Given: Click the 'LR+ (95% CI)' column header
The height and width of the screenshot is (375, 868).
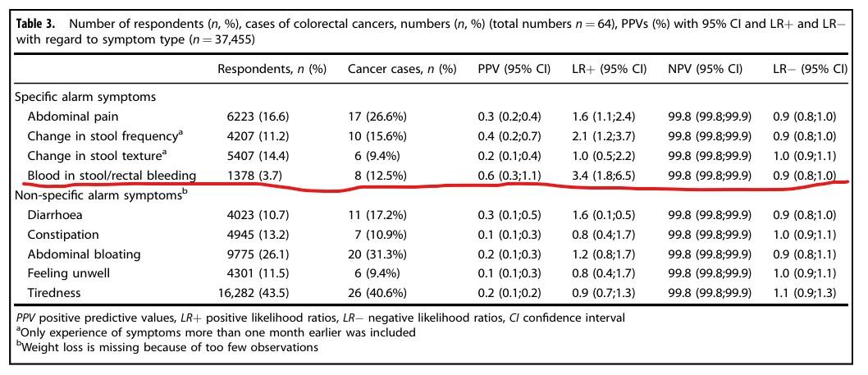Looking at the screenshot, I should tap(609, 69).
